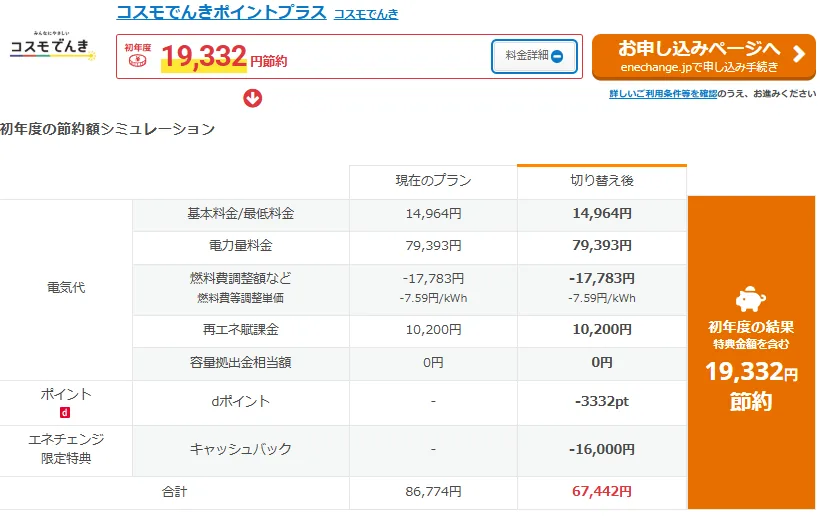Click the -16,000円 cashback value
This screenshot has width=825, height=516.
[602, 449]
